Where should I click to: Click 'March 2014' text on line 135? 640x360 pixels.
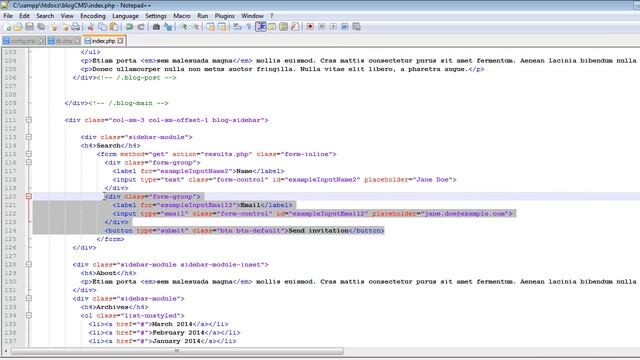172,324
